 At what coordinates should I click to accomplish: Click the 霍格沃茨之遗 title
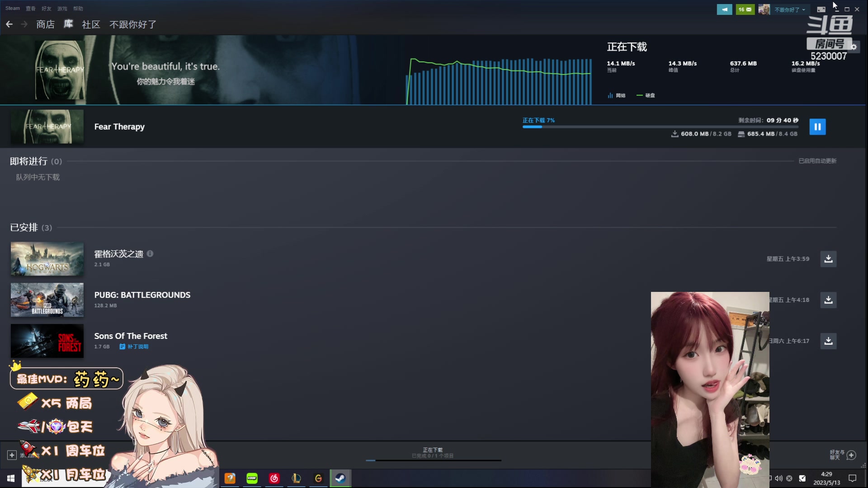tap(118, 254)
